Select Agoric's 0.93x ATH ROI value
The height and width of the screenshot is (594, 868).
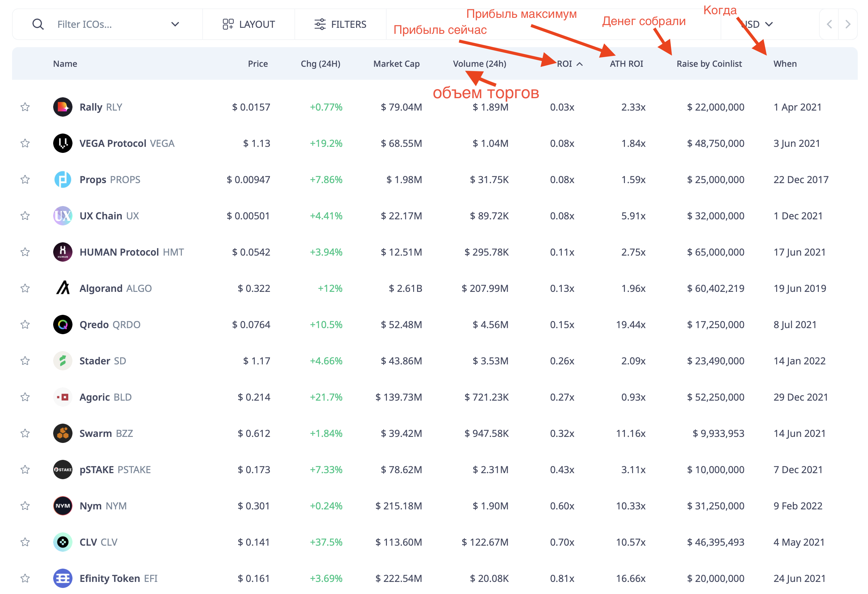[633, 397]
